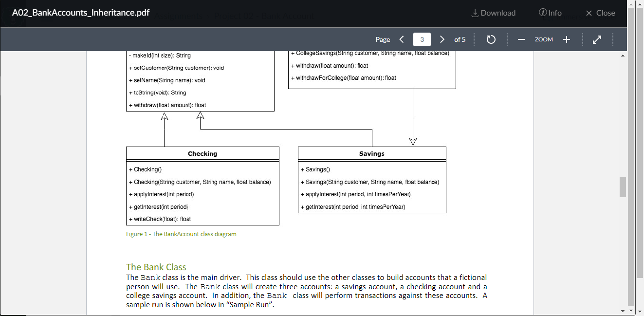Click Checking(String customer, String name, float balance)
The height and width of the screenshot is (316, 644).
[200, 182]
